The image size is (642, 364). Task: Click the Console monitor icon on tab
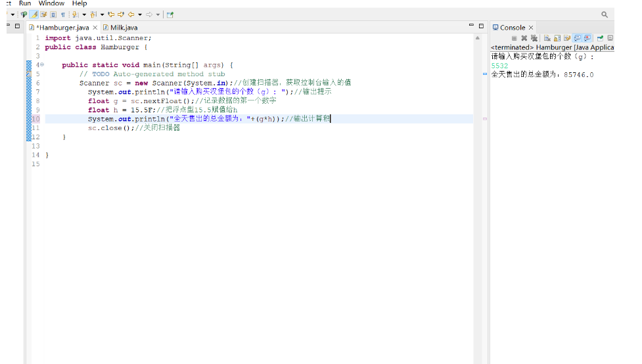[495, 27]
